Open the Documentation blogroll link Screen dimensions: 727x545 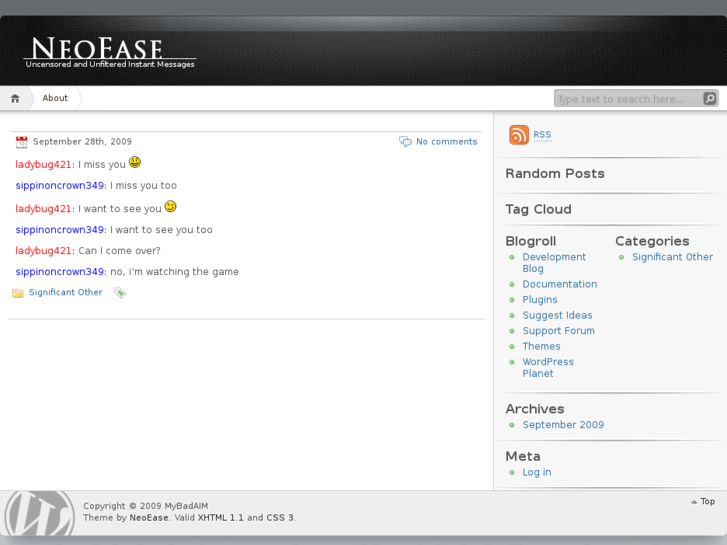[x=560, y=284]
